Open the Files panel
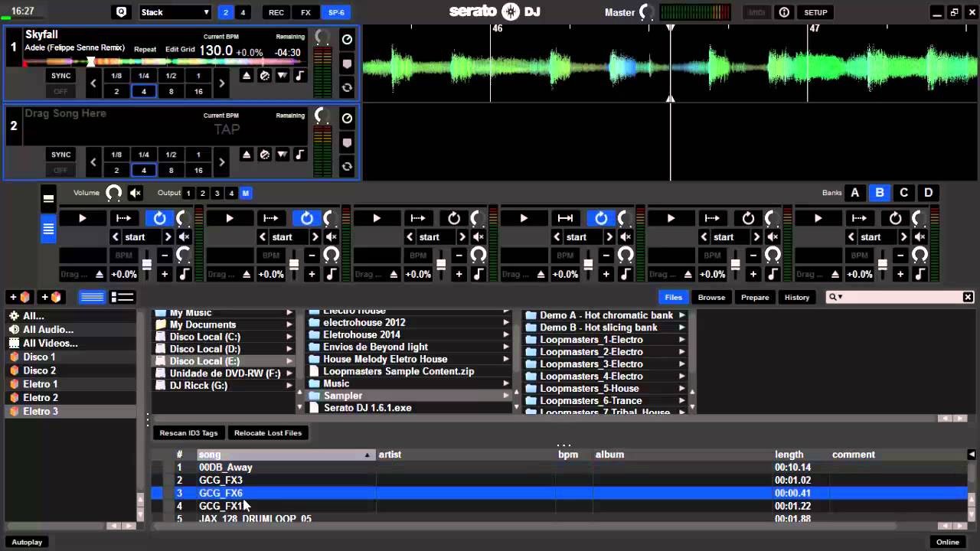 point(673,297)
